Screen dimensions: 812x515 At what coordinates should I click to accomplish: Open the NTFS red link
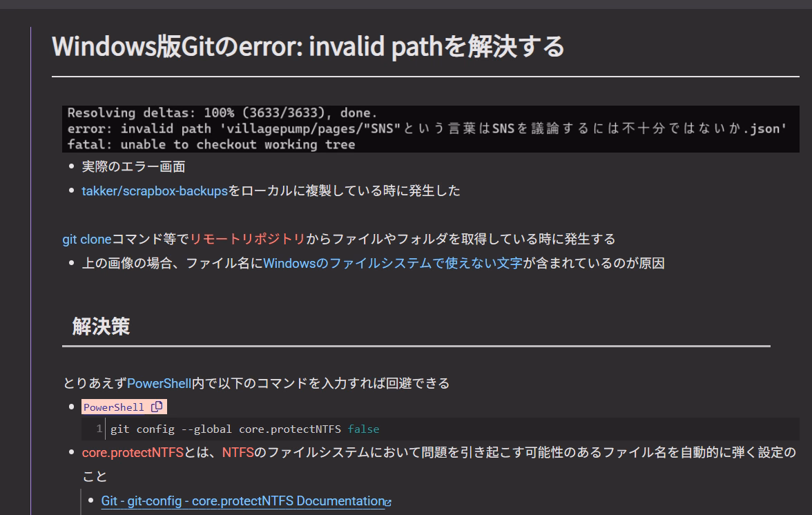pos(238,453)
